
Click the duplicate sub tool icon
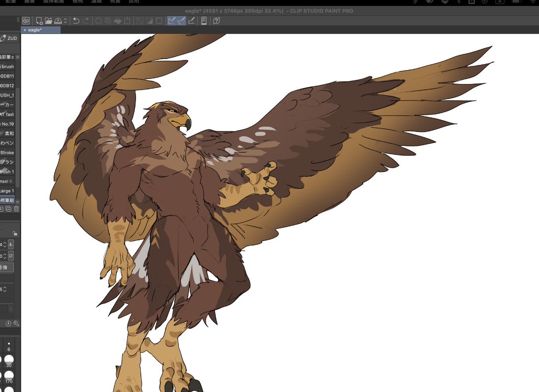pos(9,209)
